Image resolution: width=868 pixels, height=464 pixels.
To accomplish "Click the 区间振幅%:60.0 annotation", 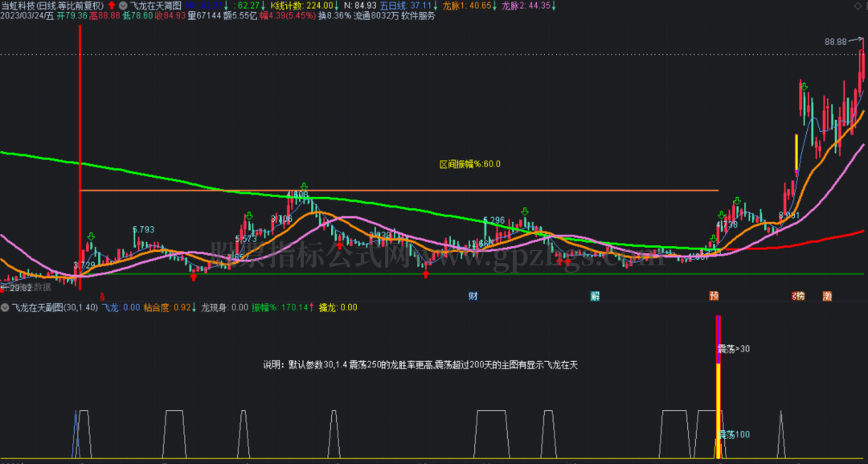I will [470, 164].
